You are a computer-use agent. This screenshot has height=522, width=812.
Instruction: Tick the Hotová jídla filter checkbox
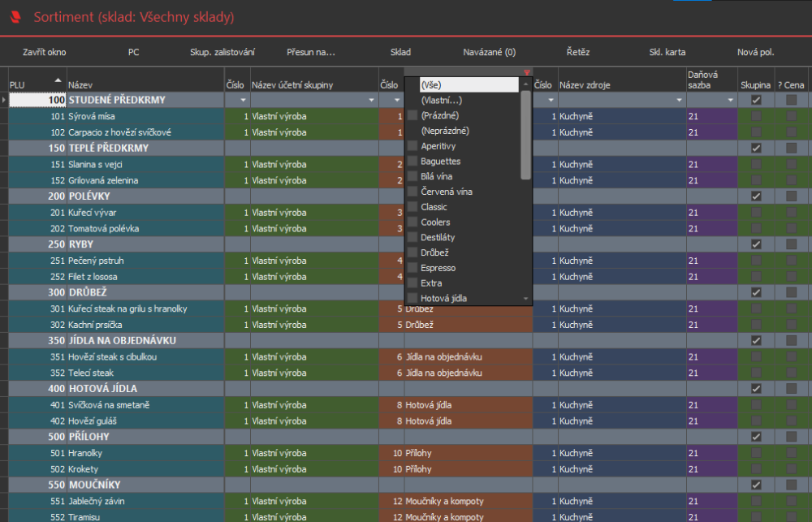coord(412,298)
